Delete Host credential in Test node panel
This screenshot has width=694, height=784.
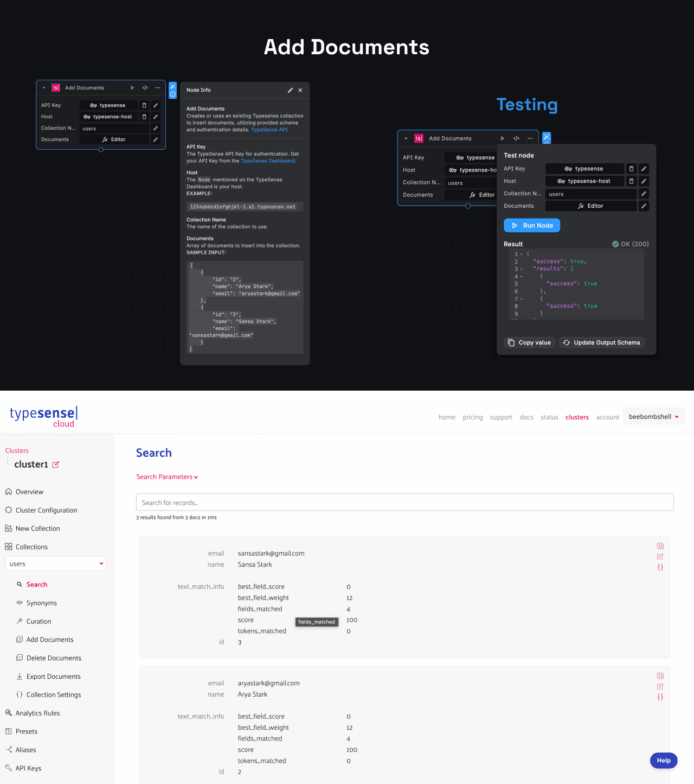coord(632,181)
